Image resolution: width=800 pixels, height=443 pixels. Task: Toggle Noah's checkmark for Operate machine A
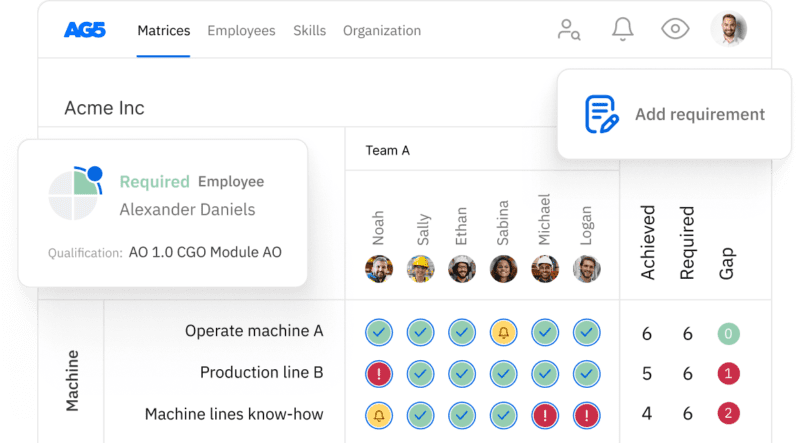point(378,332)
